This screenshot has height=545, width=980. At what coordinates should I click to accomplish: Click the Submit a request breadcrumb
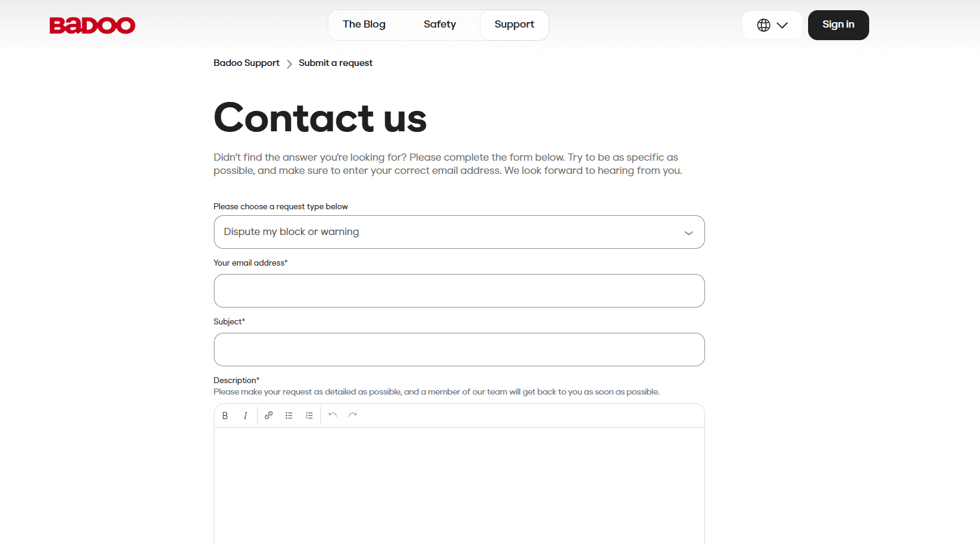pos(335,63)
